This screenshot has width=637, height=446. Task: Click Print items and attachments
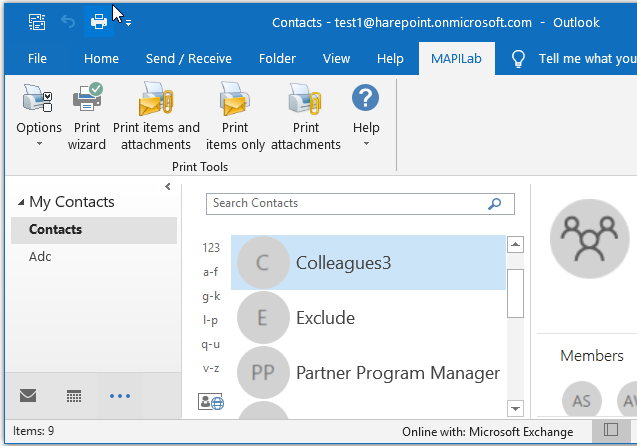pos(156,116)
